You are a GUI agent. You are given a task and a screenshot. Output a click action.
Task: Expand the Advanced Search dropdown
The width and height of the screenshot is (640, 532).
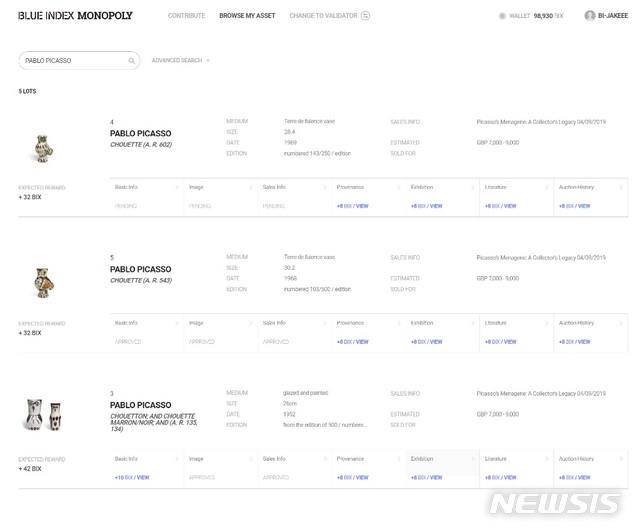click(180, 60)
